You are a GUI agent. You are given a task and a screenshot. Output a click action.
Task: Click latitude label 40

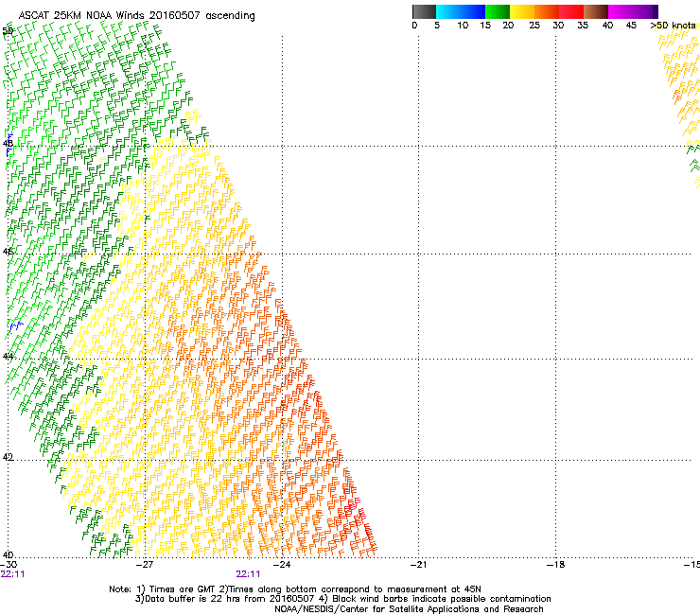tap(8, 555)
